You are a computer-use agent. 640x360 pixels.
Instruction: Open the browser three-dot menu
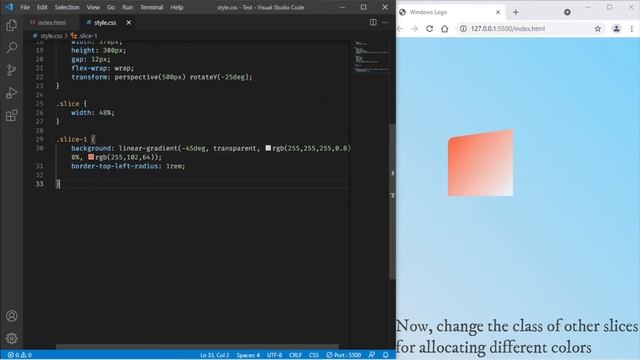631,29
